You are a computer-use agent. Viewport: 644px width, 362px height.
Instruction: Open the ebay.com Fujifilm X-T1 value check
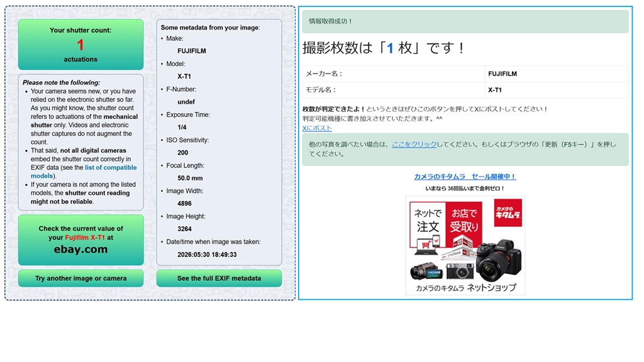click(x=81, y=239)
